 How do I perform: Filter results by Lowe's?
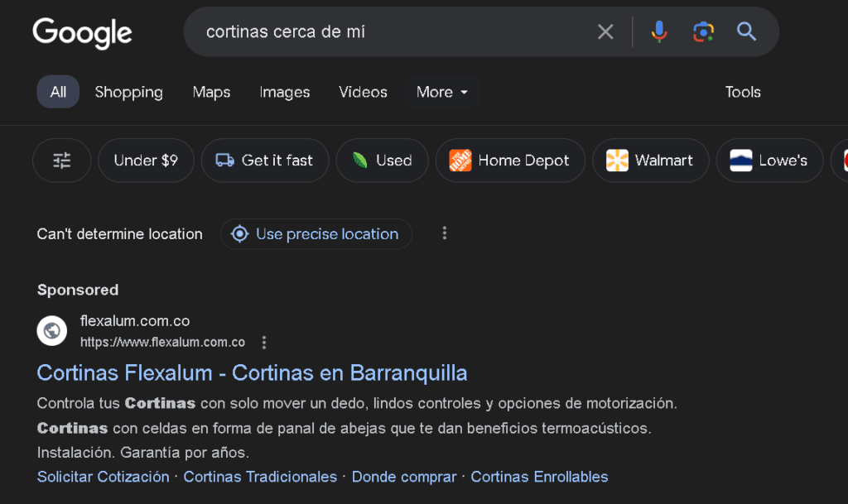(769, 161)
